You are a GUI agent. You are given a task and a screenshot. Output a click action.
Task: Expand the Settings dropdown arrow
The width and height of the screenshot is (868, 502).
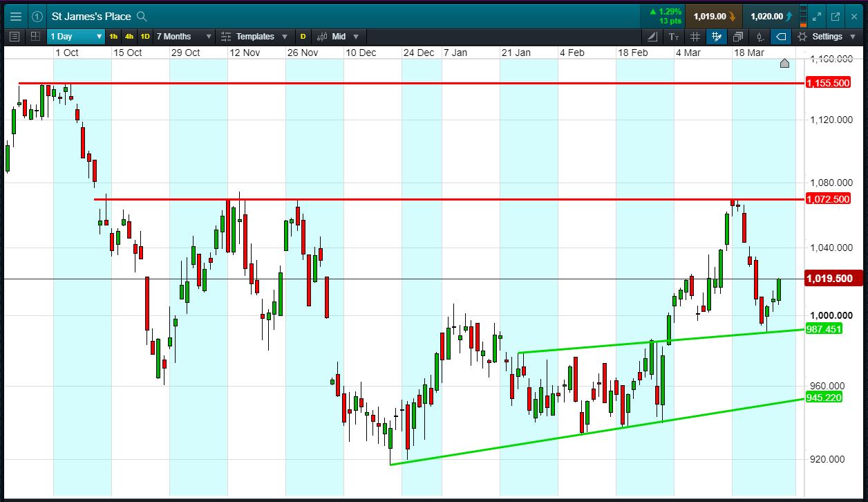[x=854, y=37]
